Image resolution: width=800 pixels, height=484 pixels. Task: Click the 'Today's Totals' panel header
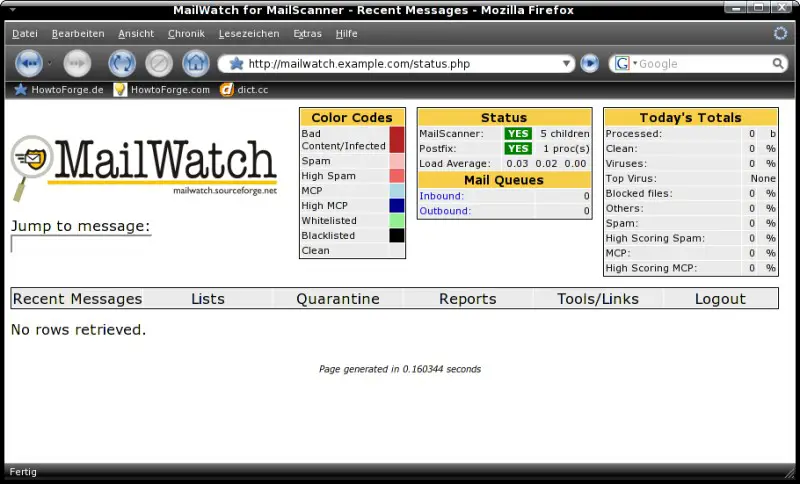tap(691, 118)
